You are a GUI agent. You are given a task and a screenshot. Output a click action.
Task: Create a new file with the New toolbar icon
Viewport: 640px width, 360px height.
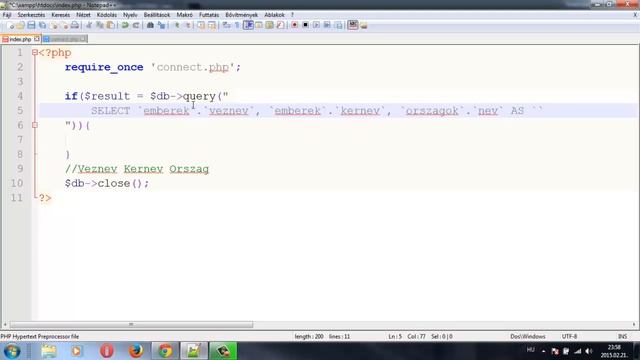11,25
